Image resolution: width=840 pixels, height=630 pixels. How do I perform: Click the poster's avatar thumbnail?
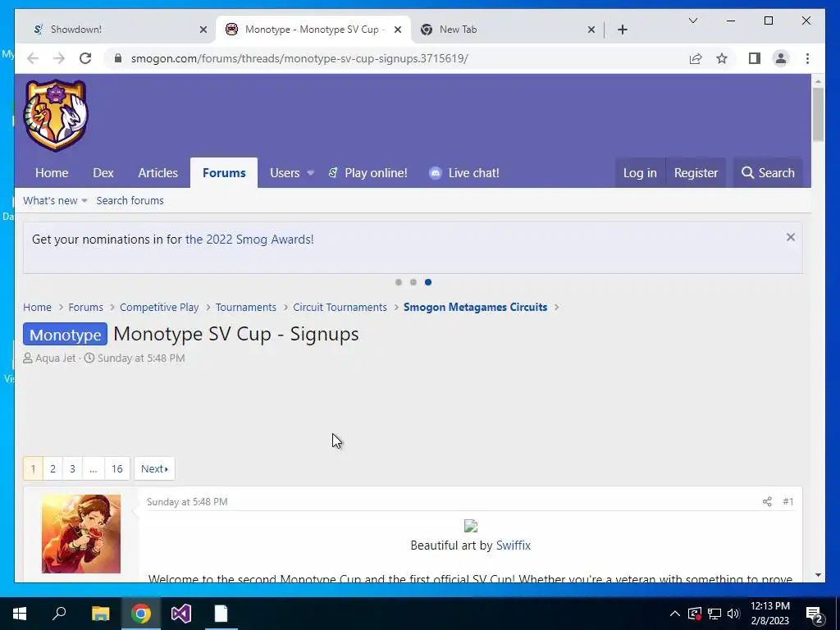tap(81, 533)
